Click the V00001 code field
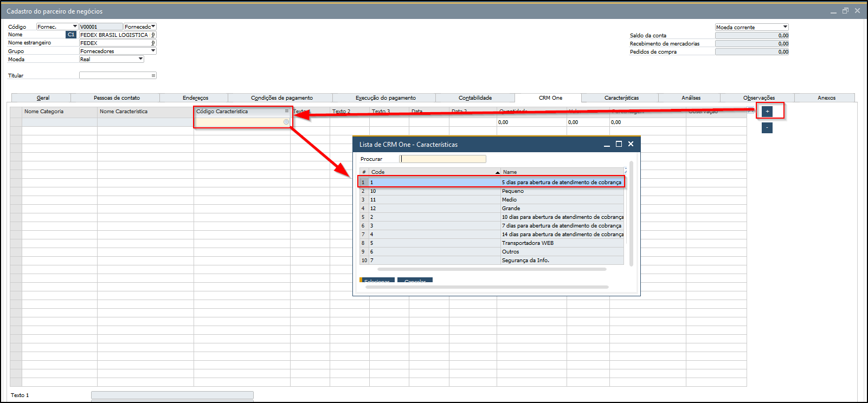The width and height of the screenshot is (868, 403). tap(101, 27)
